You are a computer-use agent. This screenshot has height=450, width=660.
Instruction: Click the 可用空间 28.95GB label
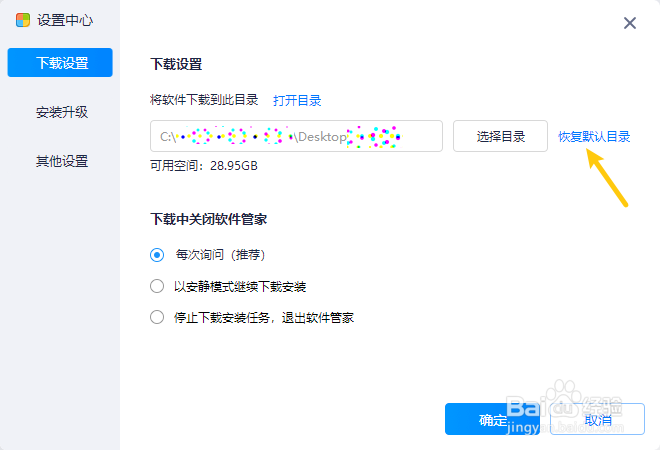point(204,166)
